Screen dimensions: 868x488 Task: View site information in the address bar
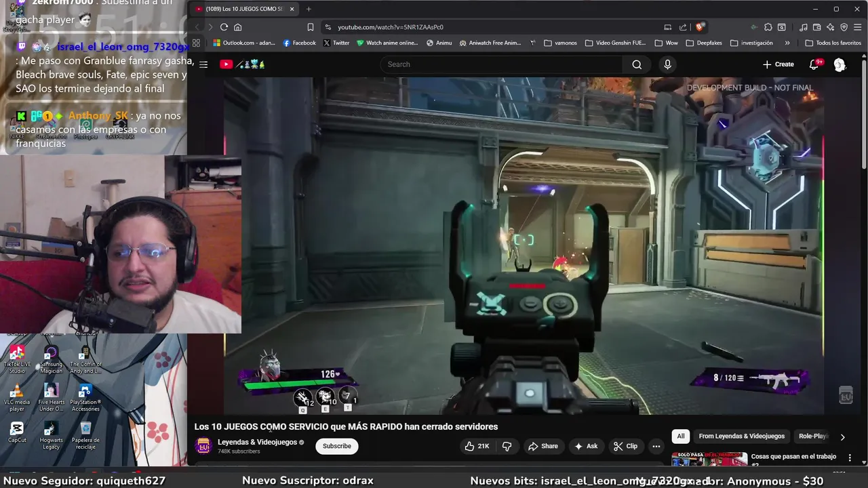(x=328, y=27)
